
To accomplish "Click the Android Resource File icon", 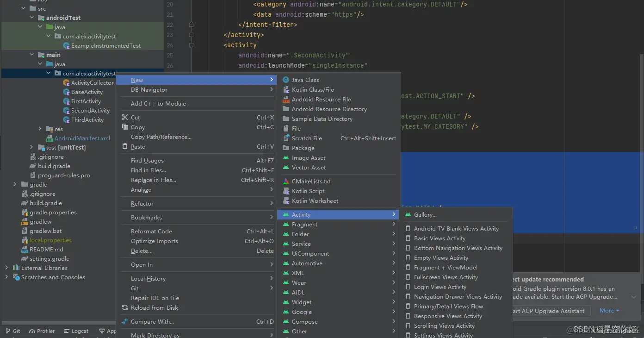I will 286,100.
